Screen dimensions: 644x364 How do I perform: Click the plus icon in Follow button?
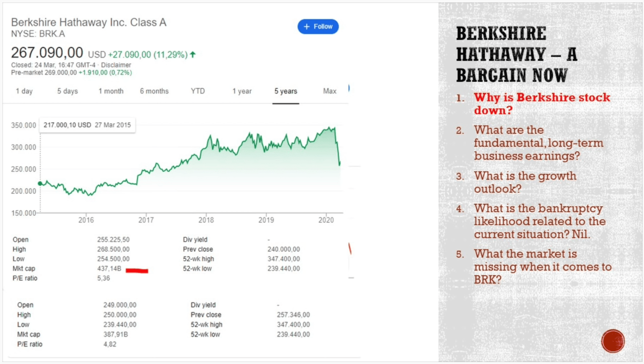[306, 27]
